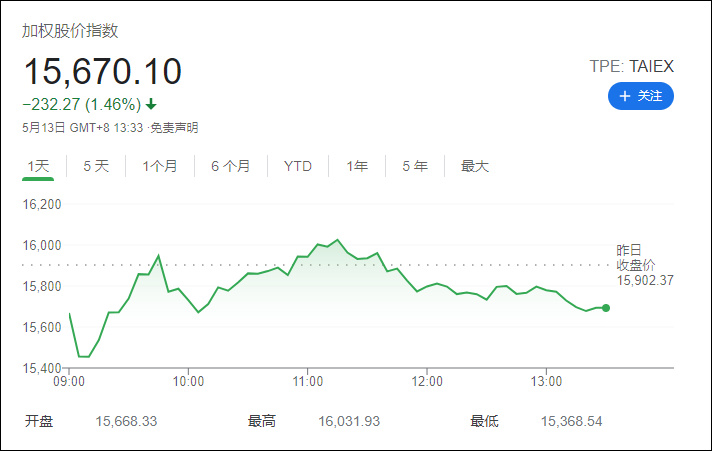This screenshot has width=712, height=451.
Task: Select the 最大 range tab
Action: 474,166
